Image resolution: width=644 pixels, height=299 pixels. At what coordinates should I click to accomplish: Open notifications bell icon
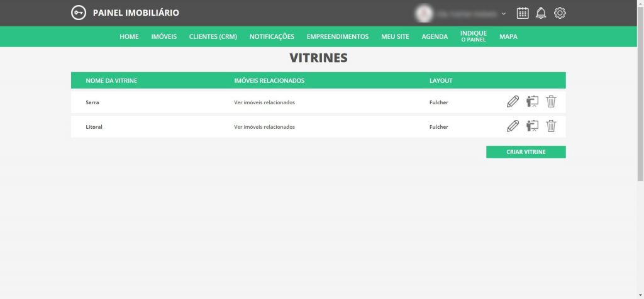click(x=540, y=13)
